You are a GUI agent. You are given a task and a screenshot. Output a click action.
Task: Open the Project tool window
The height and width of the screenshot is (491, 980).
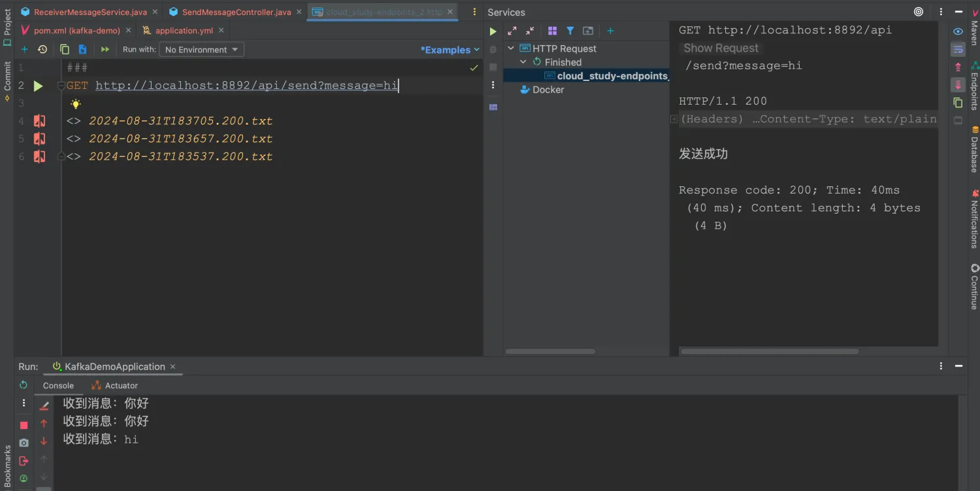coord(7,27)
